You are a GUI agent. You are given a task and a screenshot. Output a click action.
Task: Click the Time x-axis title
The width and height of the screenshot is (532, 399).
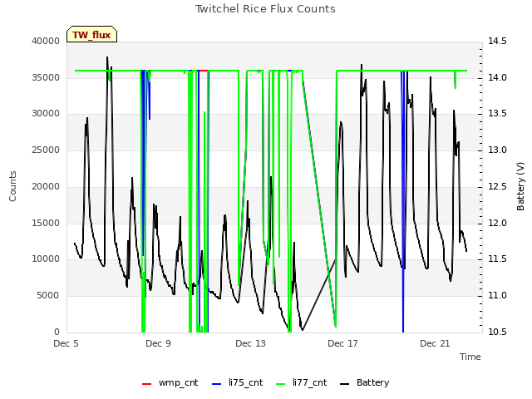point(470,357)
